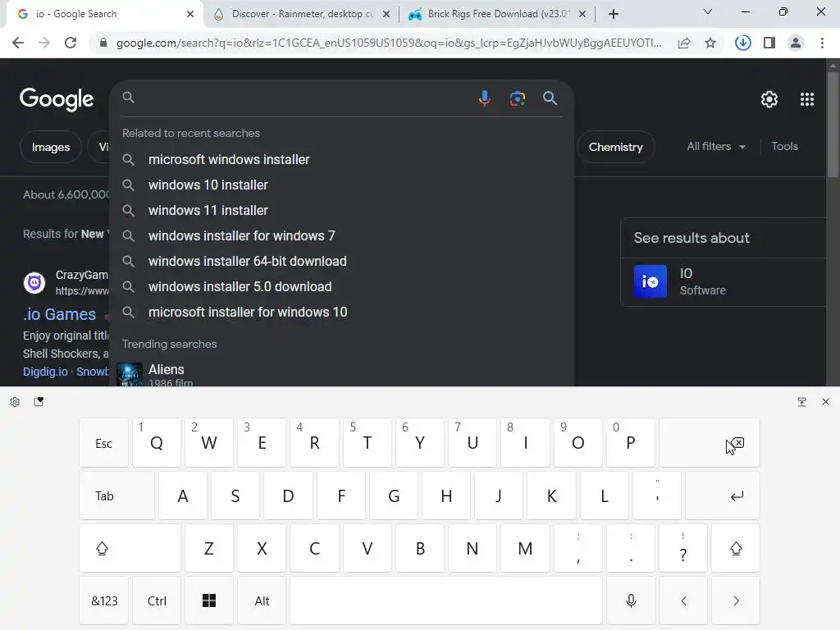
Task: Tap the Enter key on keyboard
Action: click(722, 495)
